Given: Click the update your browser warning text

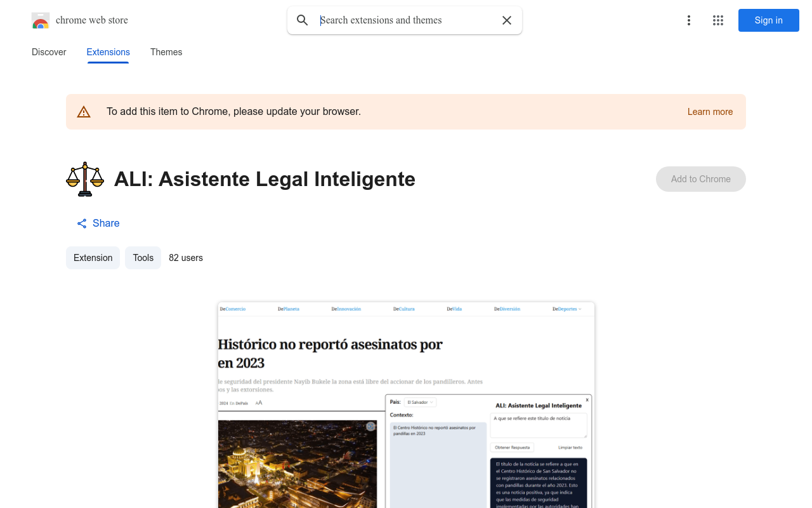Looking at the screenshot, I should click(x=233, y=112).
